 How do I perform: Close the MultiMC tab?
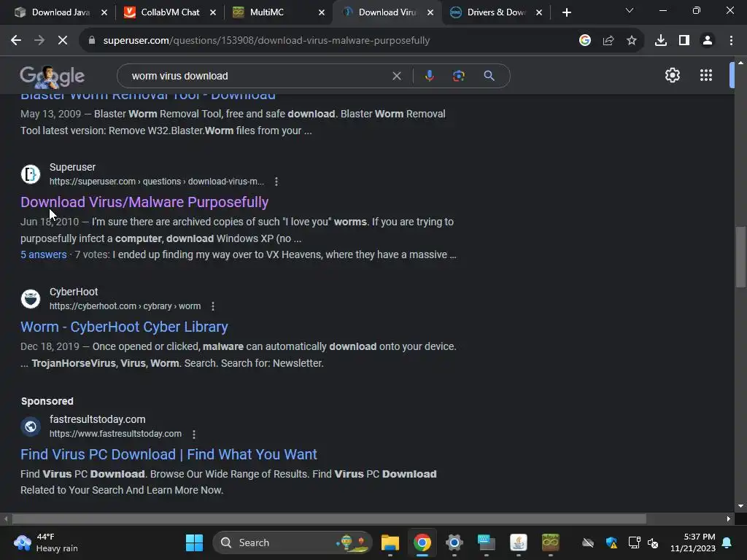click(x=322, y=12)
